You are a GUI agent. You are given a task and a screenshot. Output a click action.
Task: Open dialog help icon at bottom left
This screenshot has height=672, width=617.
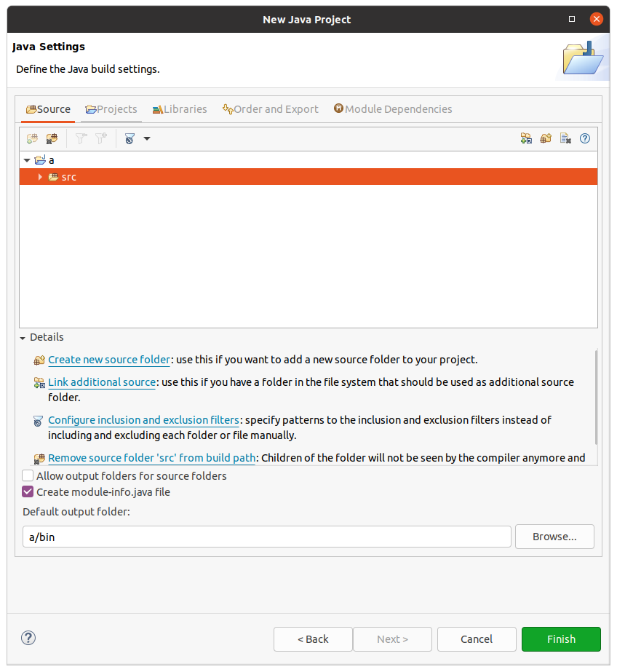coord(28,638)
